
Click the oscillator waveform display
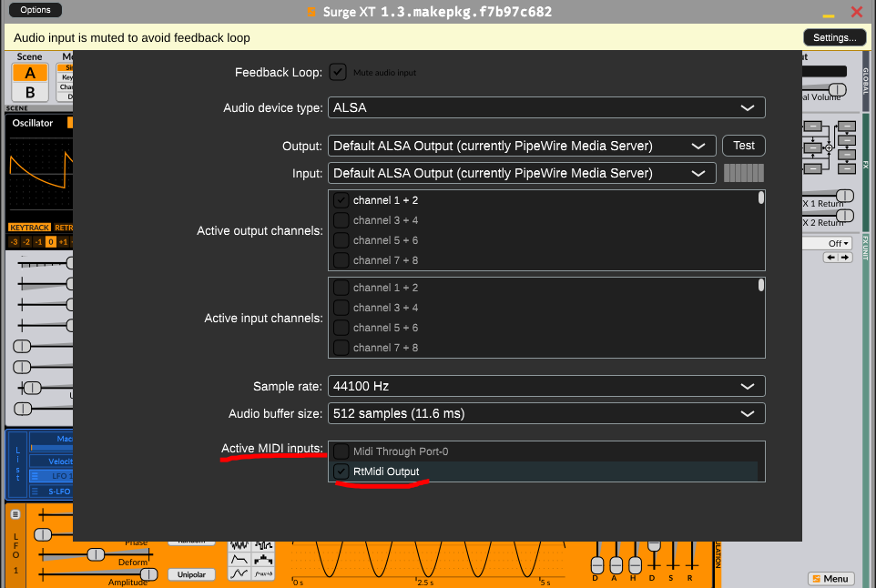pos(40,175)
